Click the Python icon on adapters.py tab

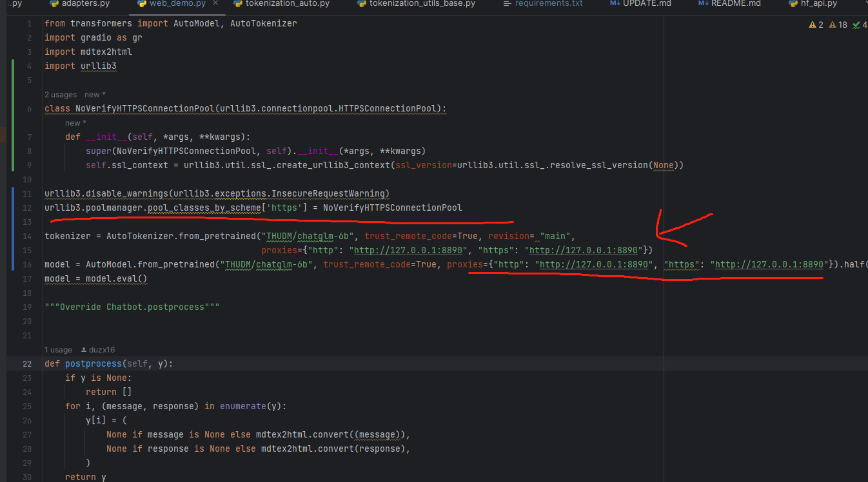54,4
